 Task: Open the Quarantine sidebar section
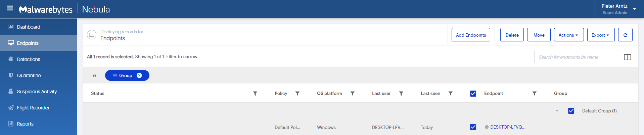tap(29, 75)
